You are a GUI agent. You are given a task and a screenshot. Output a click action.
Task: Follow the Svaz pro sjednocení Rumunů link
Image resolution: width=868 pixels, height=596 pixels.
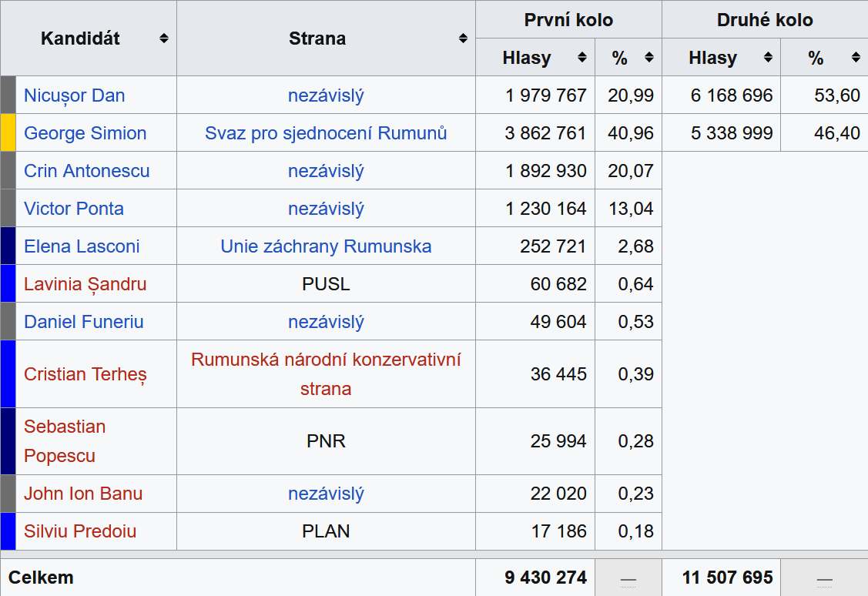pos(326,132)
